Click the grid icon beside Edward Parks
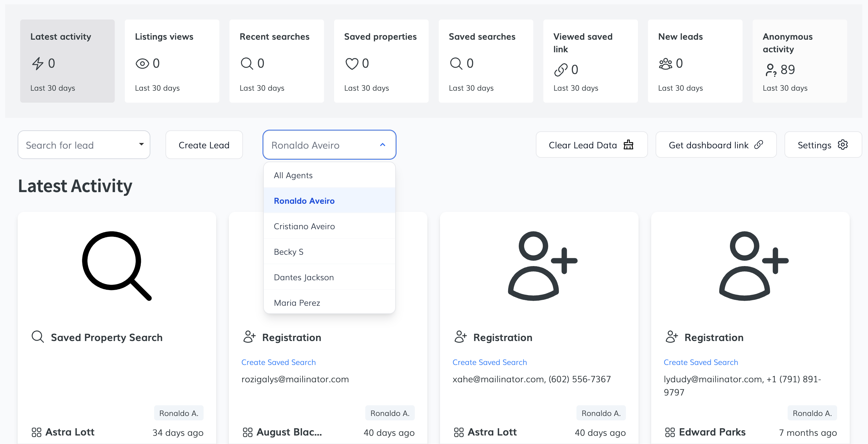The image size is (868, 444). coord(670,432)
